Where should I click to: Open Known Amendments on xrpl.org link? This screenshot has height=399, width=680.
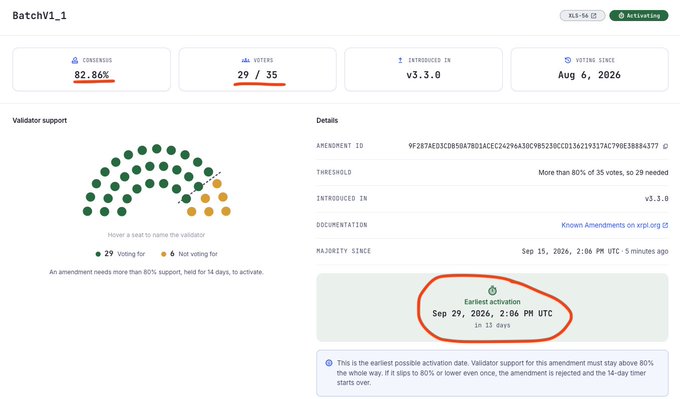coord(615,225)
